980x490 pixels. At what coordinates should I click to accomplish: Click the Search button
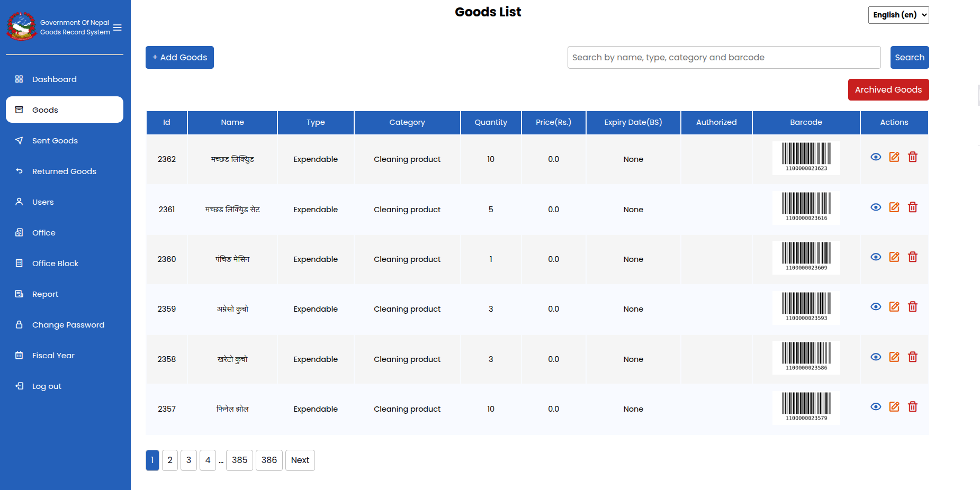[x=909, y=57]
